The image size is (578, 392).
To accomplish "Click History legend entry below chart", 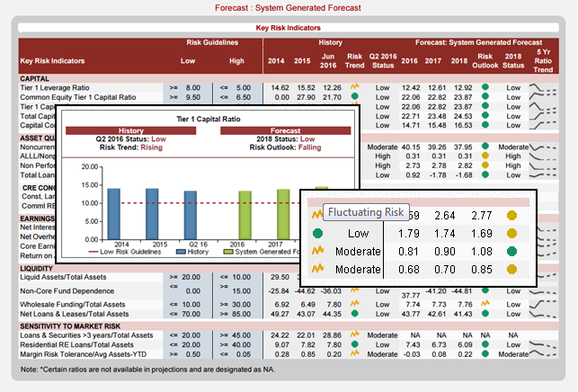I will (x=192, y=252).
